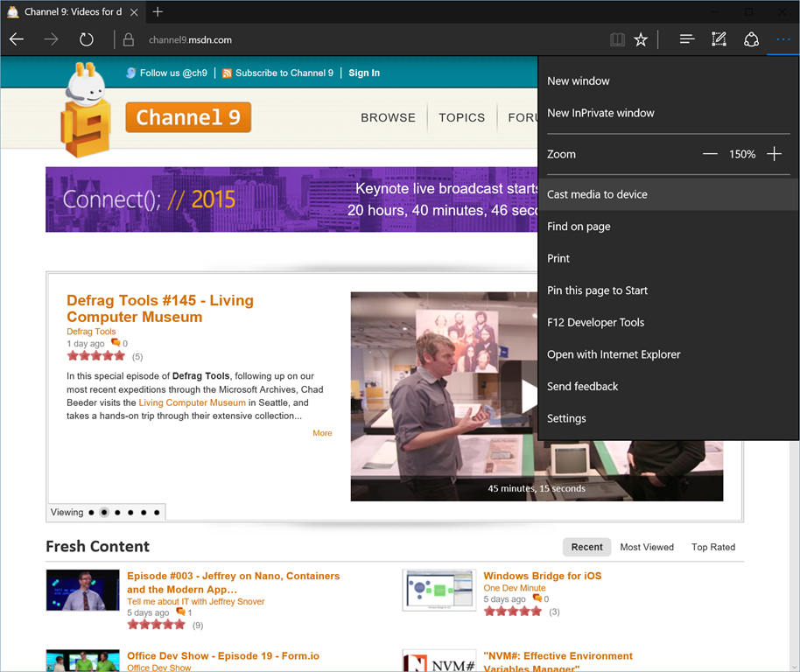
Task: Click the Channel 9 mascot logo
Action: (x=85, y=109)
